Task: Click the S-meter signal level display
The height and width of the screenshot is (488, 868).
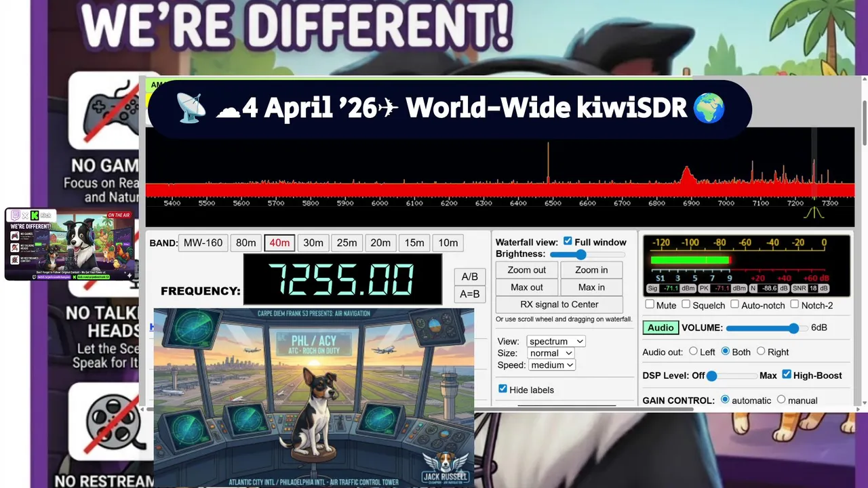Action: (x=746, y=264)
